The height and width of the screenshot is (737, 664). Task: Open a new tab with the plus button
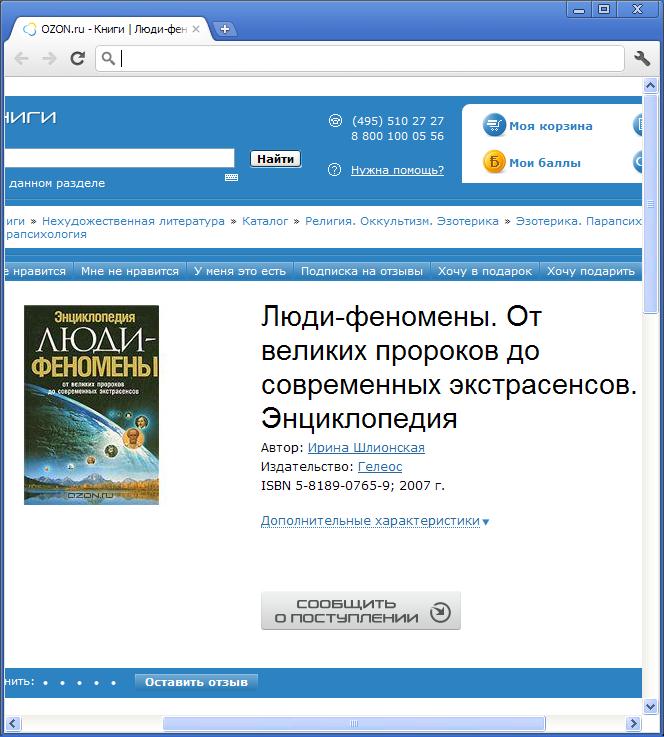pos(225,29)
